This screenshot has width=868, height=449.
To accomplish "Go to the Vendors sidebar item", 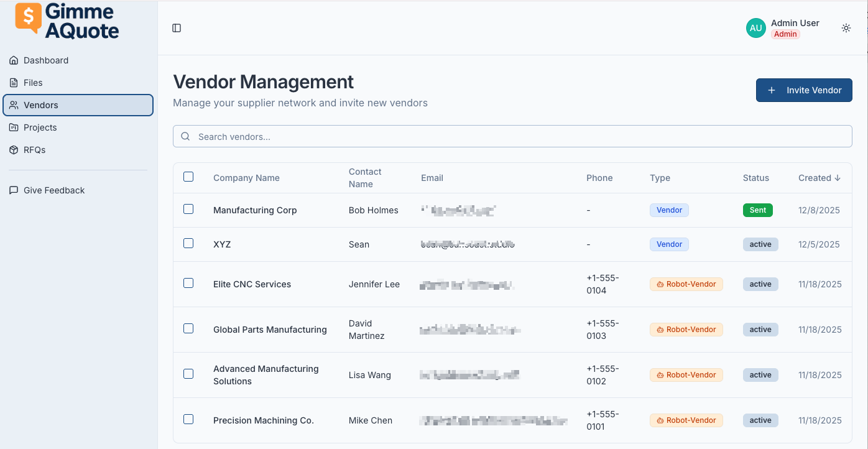I will point(41,105).
